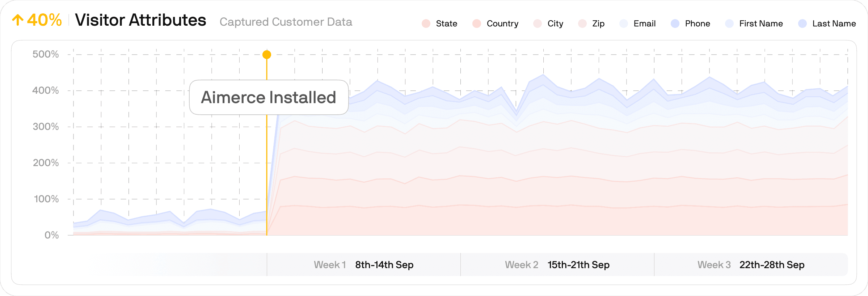Screen dimensions: 868x296
Task: Click the City legend color dot
Action: click(538, 24)
